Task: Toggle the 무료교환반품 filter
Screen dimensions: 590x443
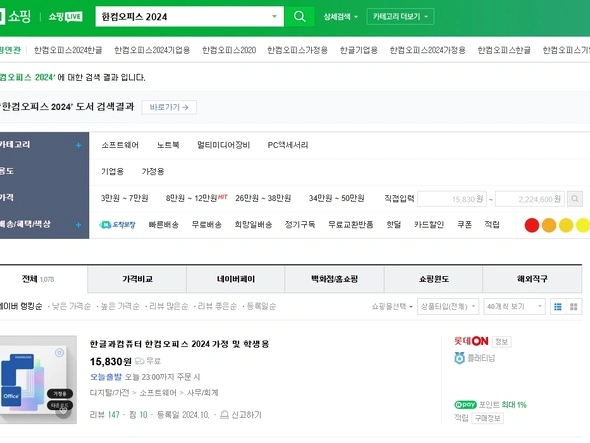Action: click(x=351, y=225)
